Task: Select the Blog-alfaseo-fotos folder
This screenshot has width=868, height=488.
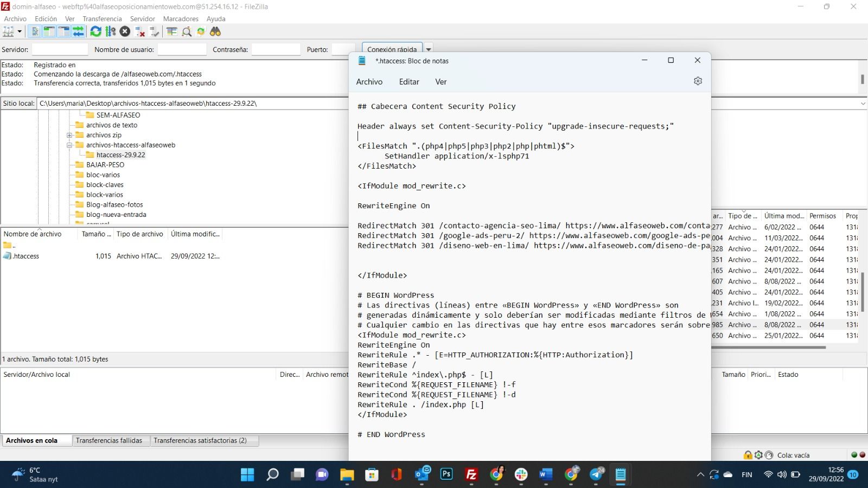Action: point(114,204)
